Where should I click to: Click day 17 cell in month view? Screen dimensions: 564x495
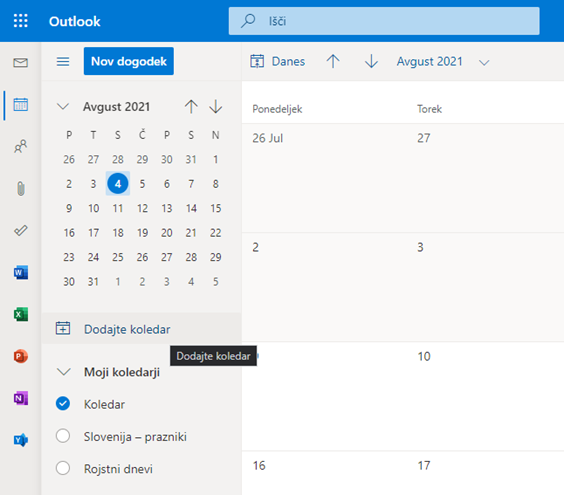coord(485,473)
